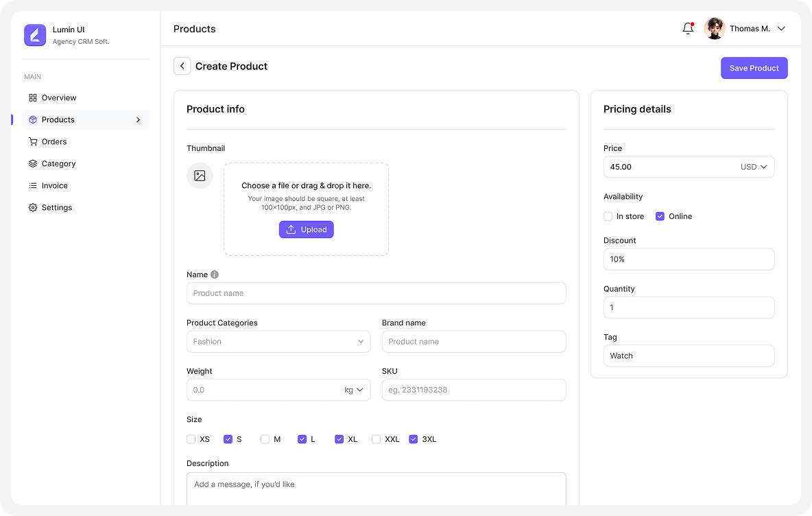The width and height of the screenshot is (812, 516).
Task: Click the info icon next to Name
Action: 215,274
